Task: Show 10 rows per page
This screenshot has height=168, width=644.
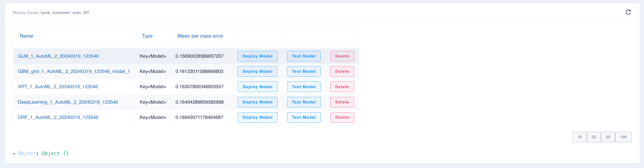Action: pyautogui.click(x=579, y=137)
